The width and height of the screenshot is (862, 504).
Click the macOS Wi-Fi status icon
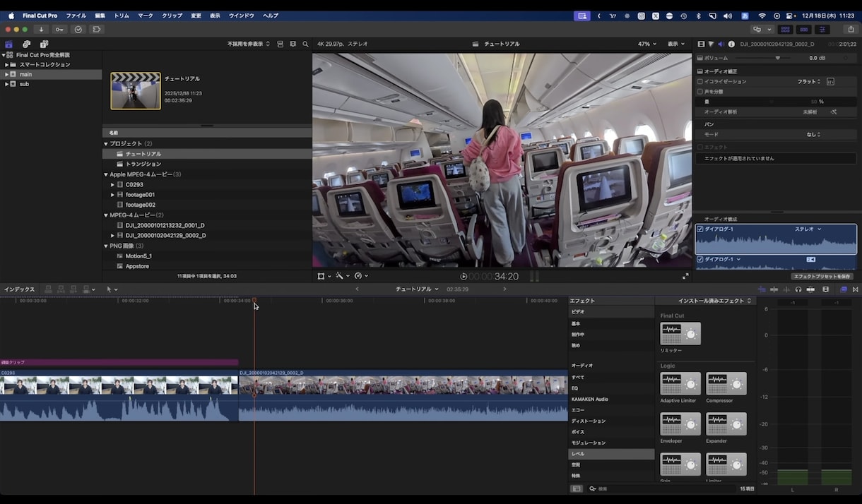click(762, 16)
